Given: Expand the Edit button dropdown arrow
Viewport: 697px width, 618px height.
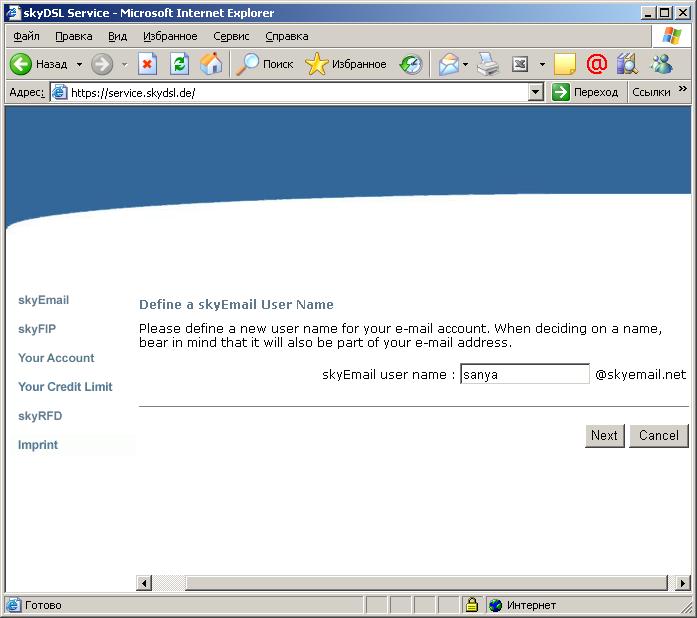Looking at the screenshot, I should click(542, 64).
